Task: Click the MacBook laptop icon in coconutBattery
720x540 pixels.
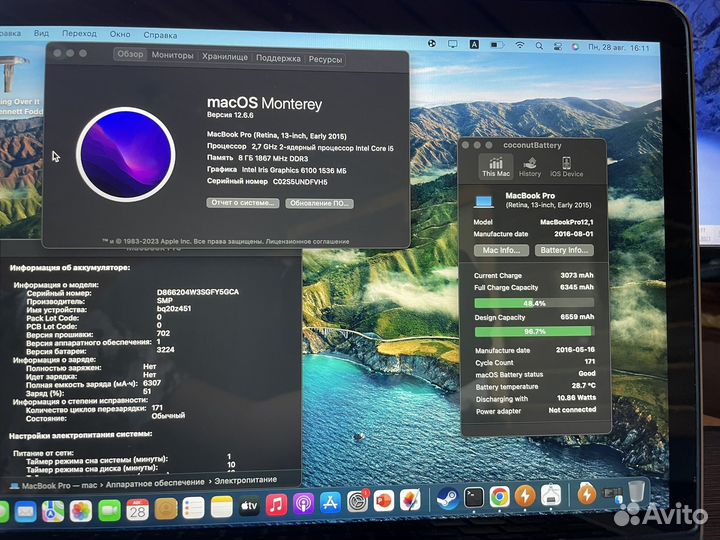Action: coord(484,201)
